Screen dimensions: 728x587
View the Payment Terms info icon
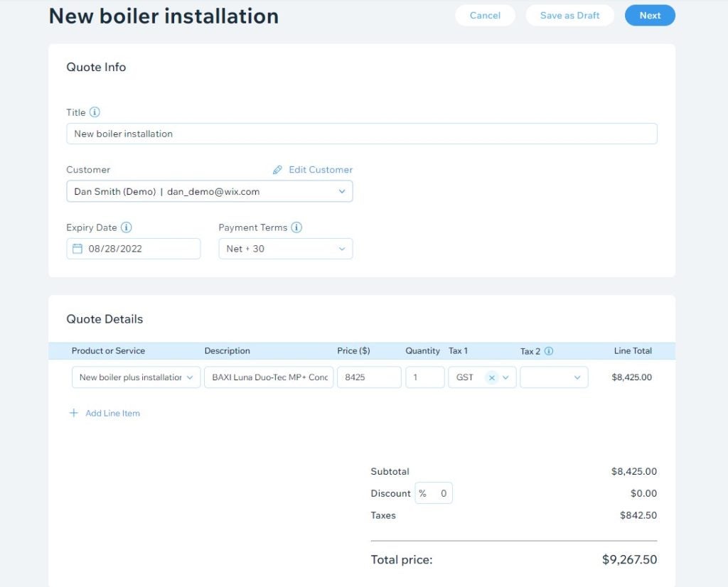(297, 227)
